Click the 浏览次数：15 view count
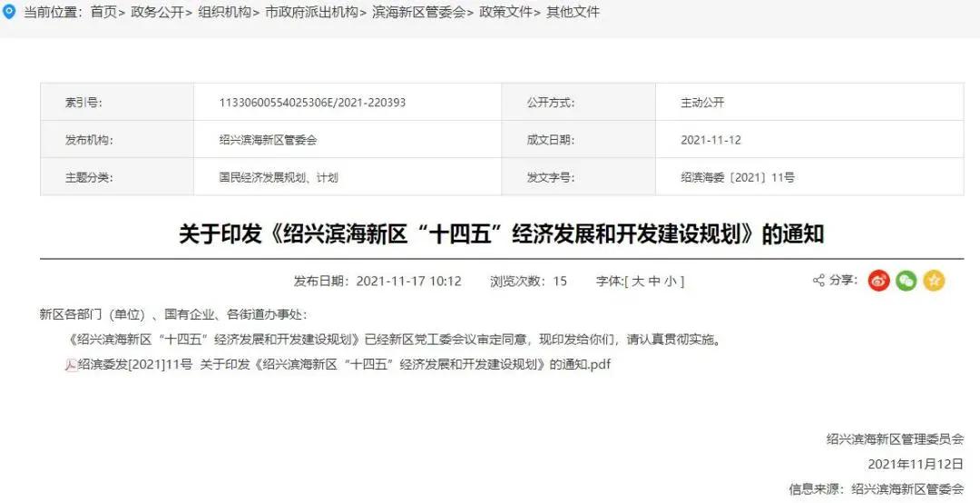This screenshot has height=503, width=980. pos(529,281)
